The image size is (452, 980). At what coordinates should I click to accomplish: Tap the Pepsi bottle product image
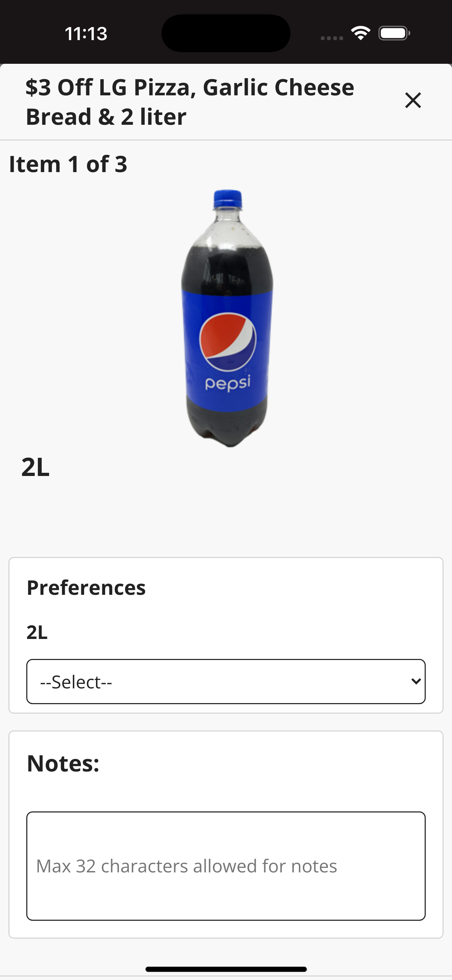pyautogui.click(x=227, y=318)
